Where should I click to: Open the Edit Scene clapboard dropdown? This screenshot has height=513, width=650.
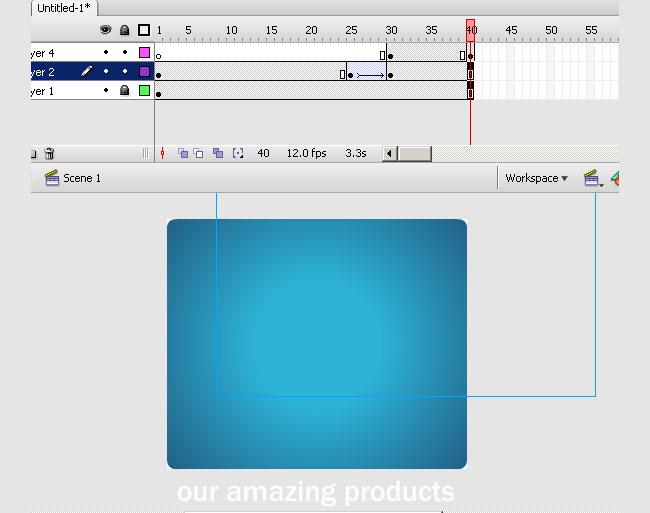point(593,178)
